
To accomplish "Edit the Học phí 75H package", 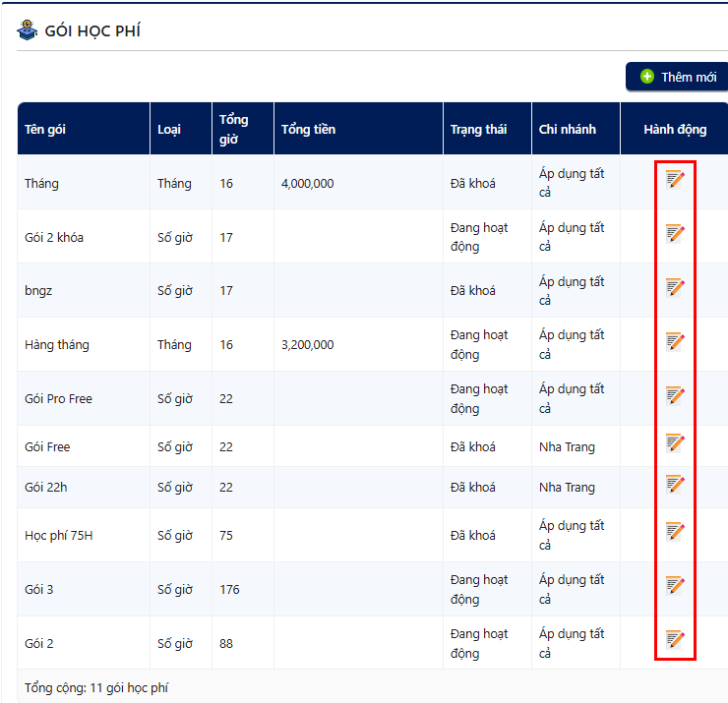I will pyautogui.click(x=675, y=532).
